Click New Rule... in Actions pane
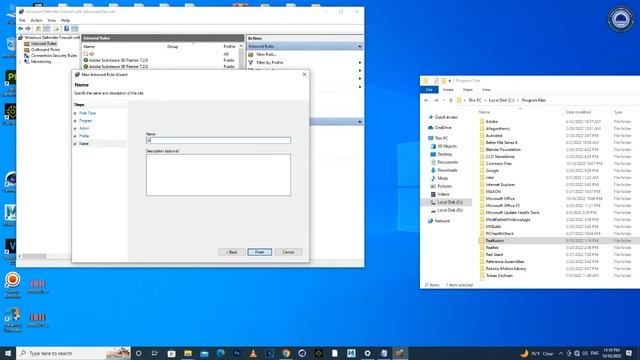The image size is (640, 360). click(x=267, y=54)
